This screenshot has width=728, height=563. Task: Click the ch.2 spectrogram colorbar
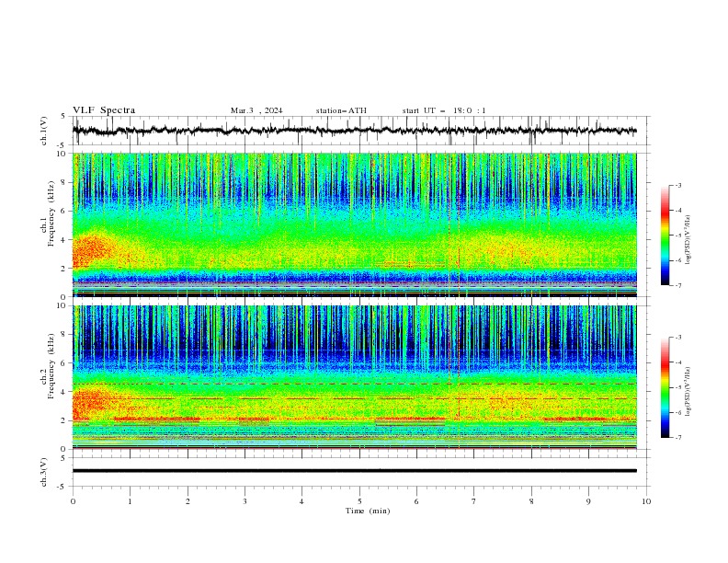pyautogui.click(x=665, y=387)
